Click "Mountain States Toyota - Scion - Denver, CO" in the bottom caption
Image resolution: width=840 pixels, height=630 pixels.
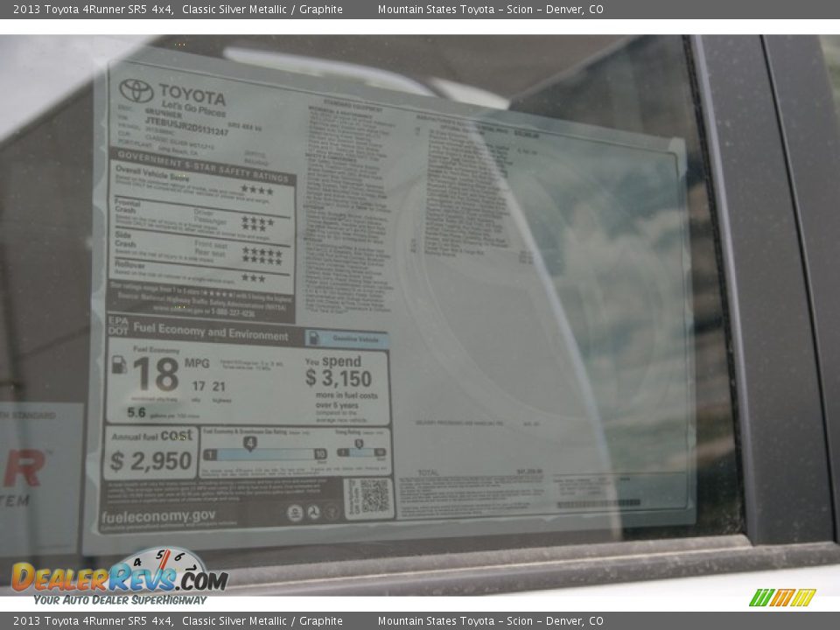[x=491, y=621]
